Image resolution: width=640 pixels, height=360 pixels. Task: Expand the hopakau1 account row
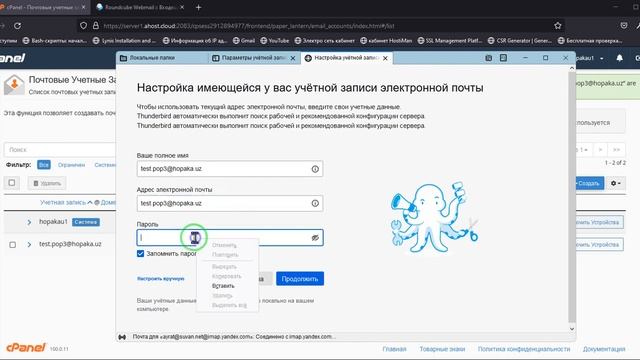pos(29,222)
